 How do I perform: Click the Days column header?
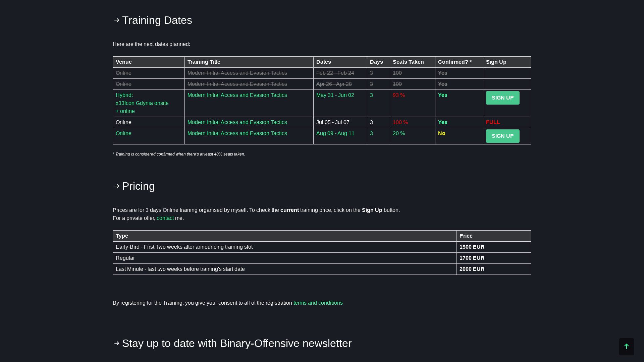pyautogui.click(x=378, y=62)
